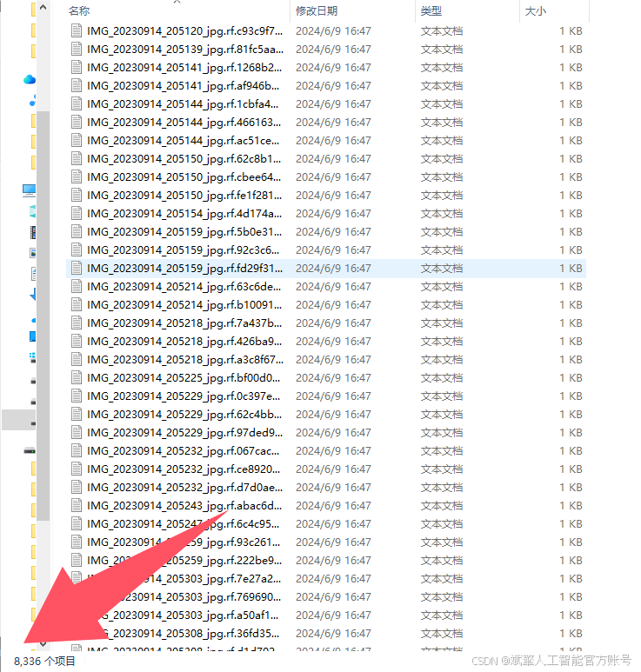The image size is (641, 672).
Task: Select file IMG_20230914_205232_jpg.rf.d7d0ae
Action: (326, 488)
